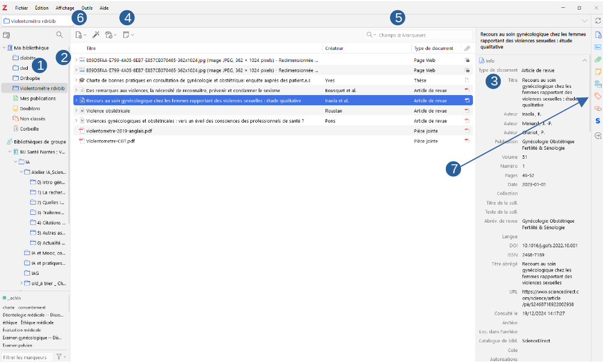Select the Orthoptie collection
The image size is (603, 364).
coord(29,78)
